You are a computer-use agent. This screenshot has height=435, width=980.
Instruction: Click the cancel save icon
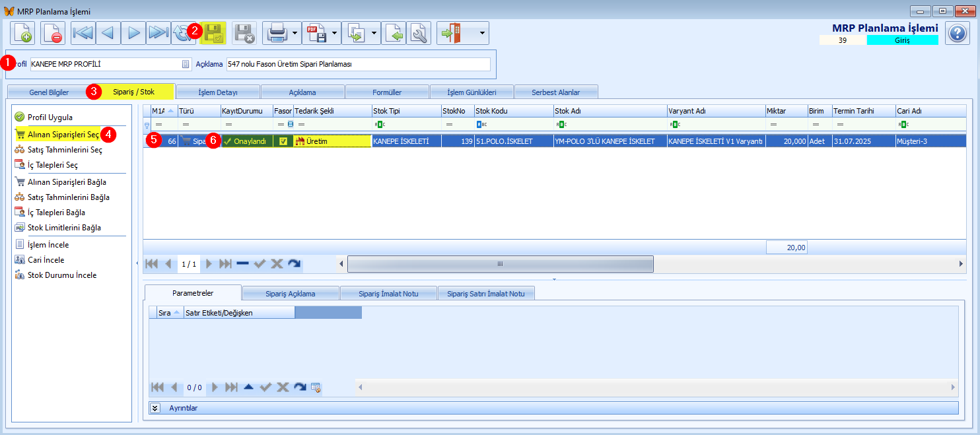coord(244,32)
